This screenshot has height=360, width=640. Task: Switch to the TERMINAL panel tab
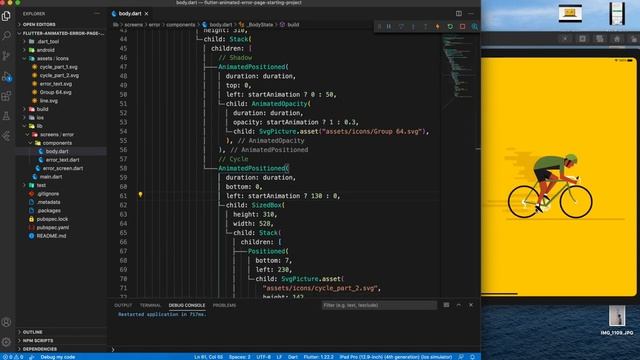[150, 305]
